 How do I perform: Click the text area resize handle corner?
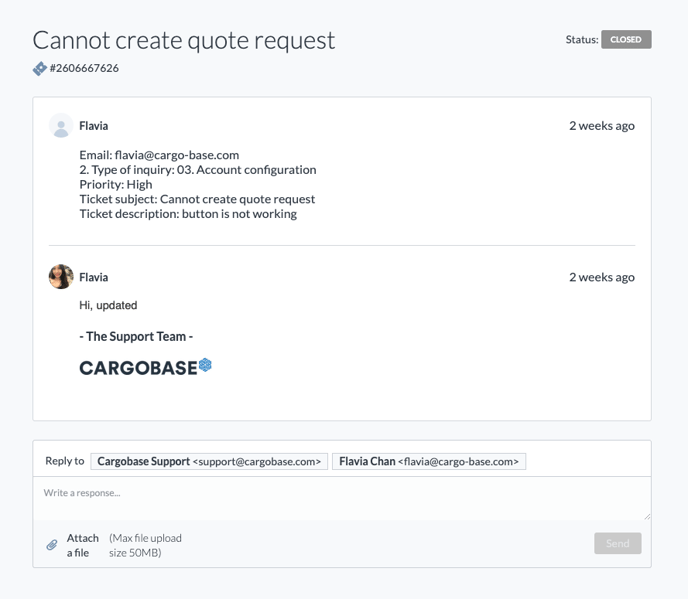tap(647, 517)
